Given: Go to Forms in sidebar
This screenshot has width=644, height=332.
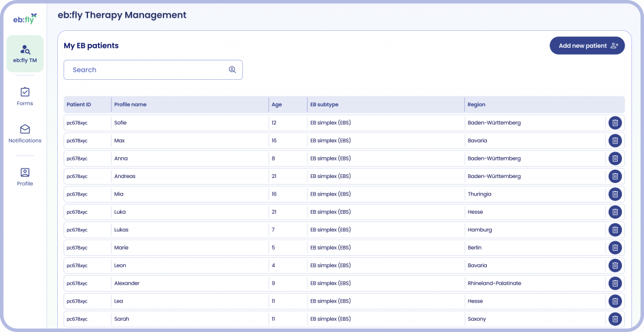Looking at the screenshot, I should (x=25, y=96).
